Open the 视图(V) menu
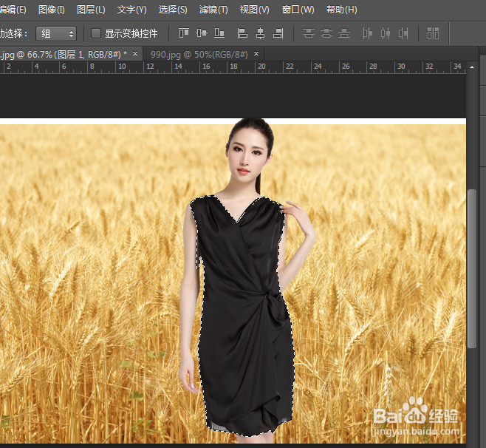Viewport: 486px width, 448px height. click(255, 10)
